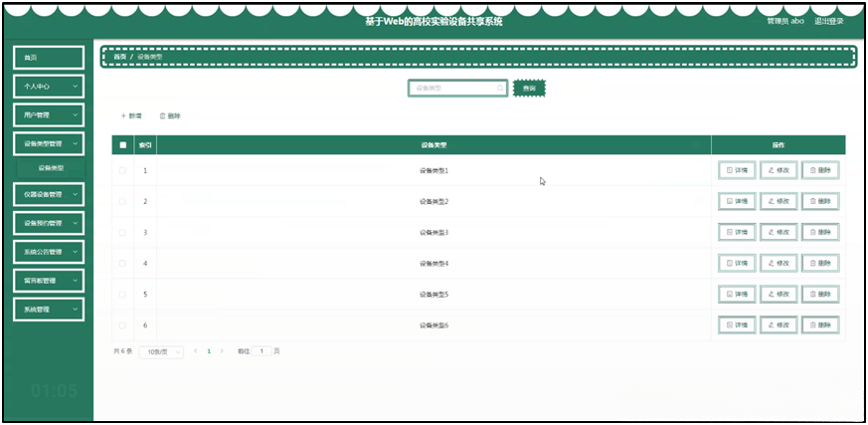This screenshot has width=868, height=425.
Task: Check the box for row 2
Action: (122, 202)
